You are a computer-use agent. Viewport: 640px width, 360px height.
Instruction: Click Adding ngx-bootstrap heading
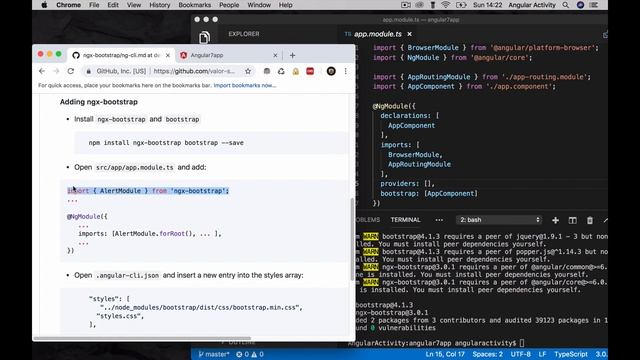tap(99, 102)
